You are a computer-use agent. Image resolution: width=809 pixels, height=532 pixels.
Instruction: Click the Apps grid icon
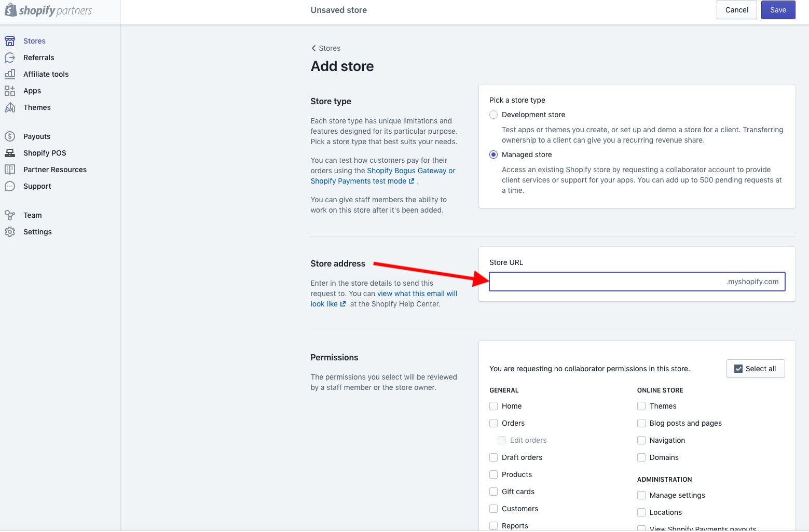(10, 91)
